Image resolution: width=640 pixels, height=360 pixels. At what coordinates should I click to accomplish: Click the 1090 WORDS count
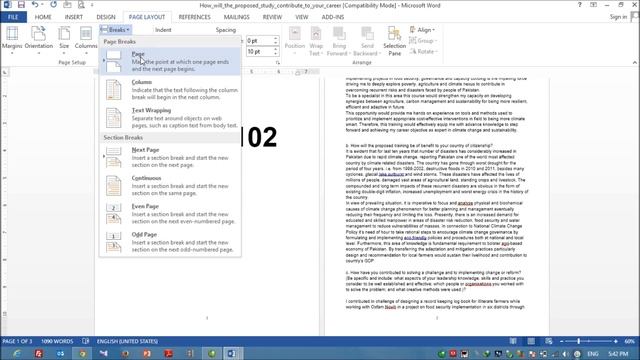coord(57,341)
